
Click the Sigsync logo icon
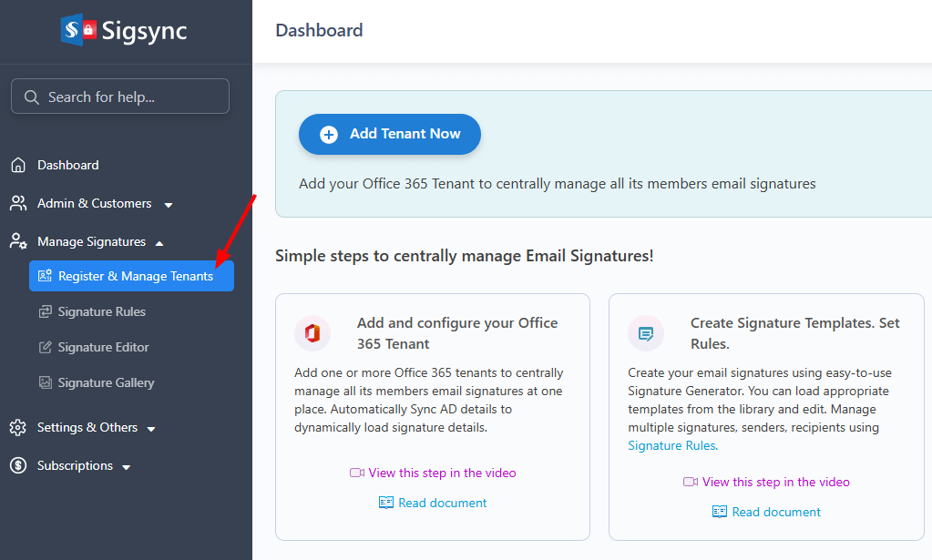78,30
